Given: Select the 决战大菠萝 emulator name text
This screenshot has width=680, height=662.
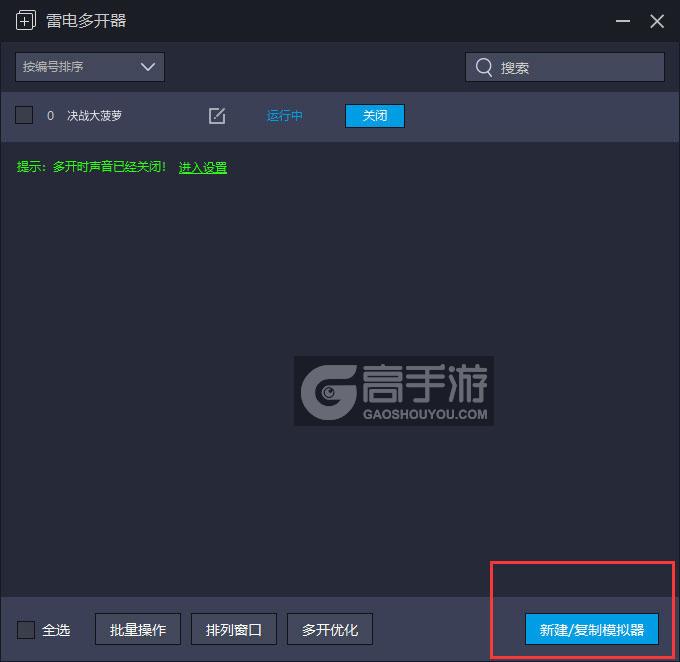Looking at the screenshot, I should (95, 115).
